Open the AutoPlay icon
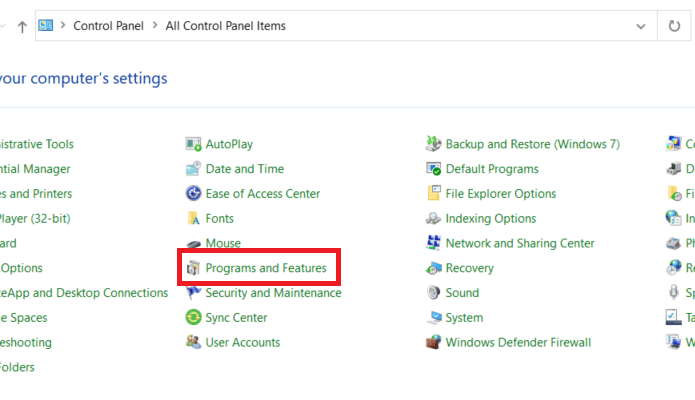Image resolution: width=695 pixels, height=400 pixels. click(x=193, y=144)
